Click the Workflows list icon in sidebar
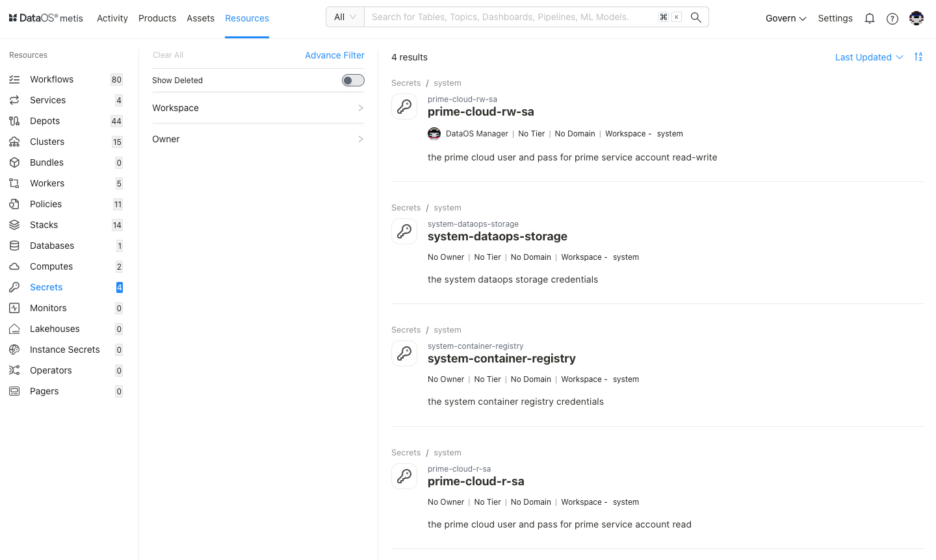The width and height of the screenshot is (936, 560). (x=14, y=79)
